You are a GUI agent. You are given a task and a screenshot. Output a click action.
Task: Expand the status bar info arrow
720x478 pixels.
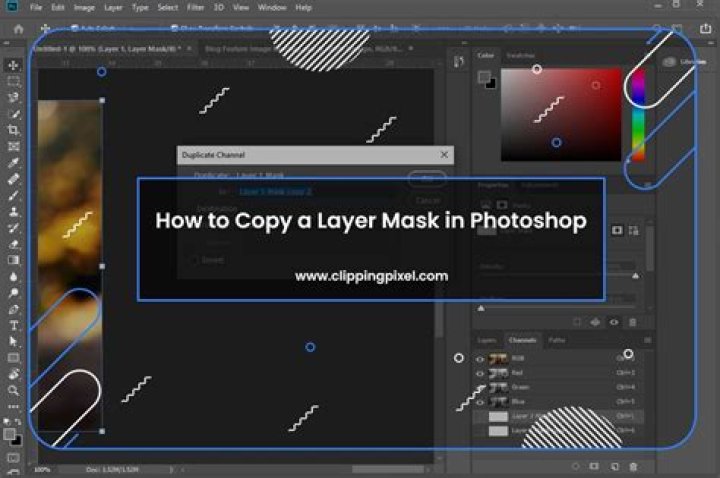[171, 469]
